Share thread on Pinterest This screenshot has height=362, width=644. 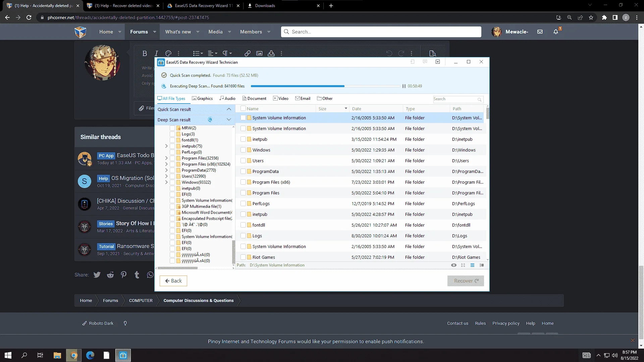click(x=124, y=275)
